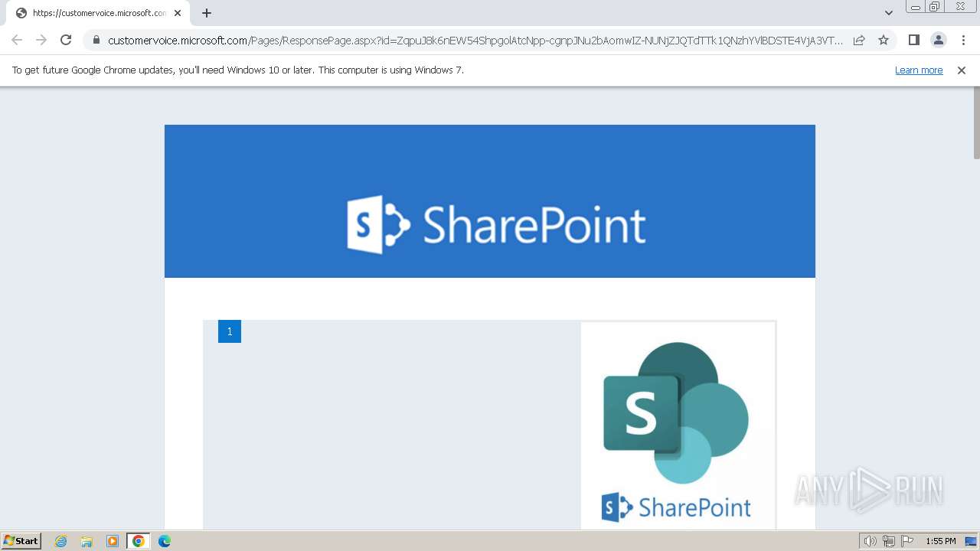Switch to Chrome in the taskbar
980x551 pixels.
[139, 541]
